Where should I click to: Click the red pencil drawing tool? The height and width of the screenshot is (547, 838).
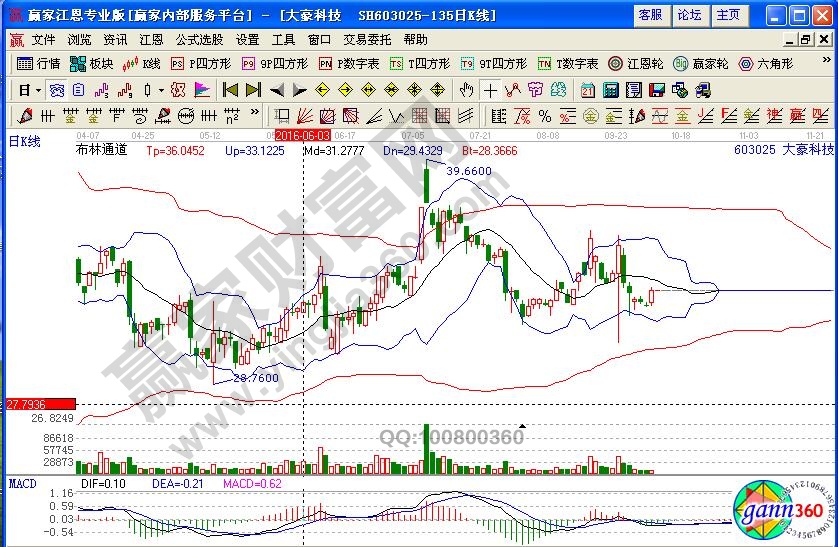pyautogui.click(x=25, y=116)
